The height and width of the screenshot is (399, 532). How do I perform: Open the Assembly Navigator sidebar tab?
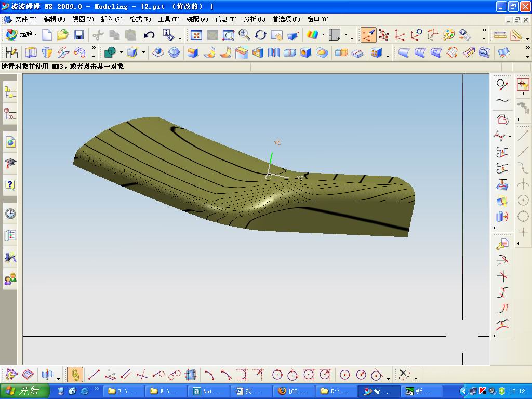point(10,92)
